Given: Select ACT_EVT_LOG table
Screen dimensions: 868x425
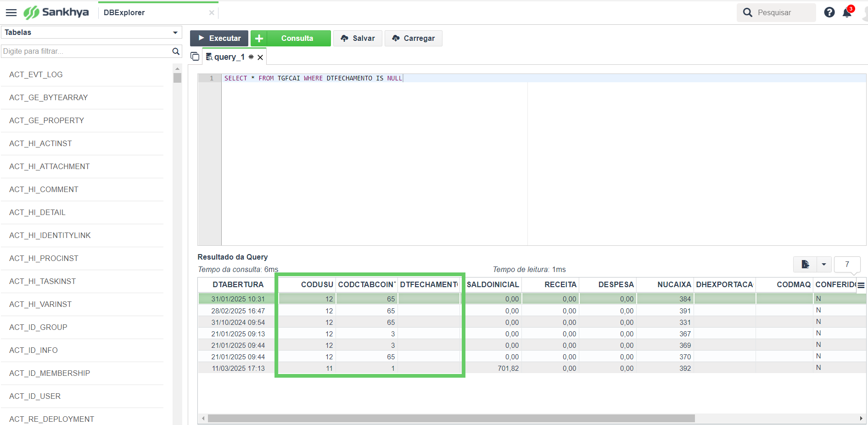Looking at the screenshot, I should (x=36, y=74).
